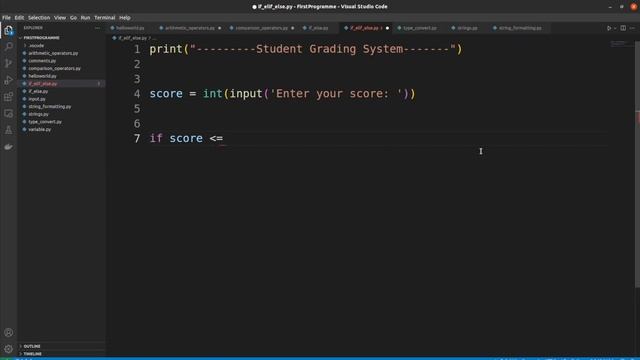Open strings.py in the file tree
This screenshot has height=360, width=640.
point(38,114)
